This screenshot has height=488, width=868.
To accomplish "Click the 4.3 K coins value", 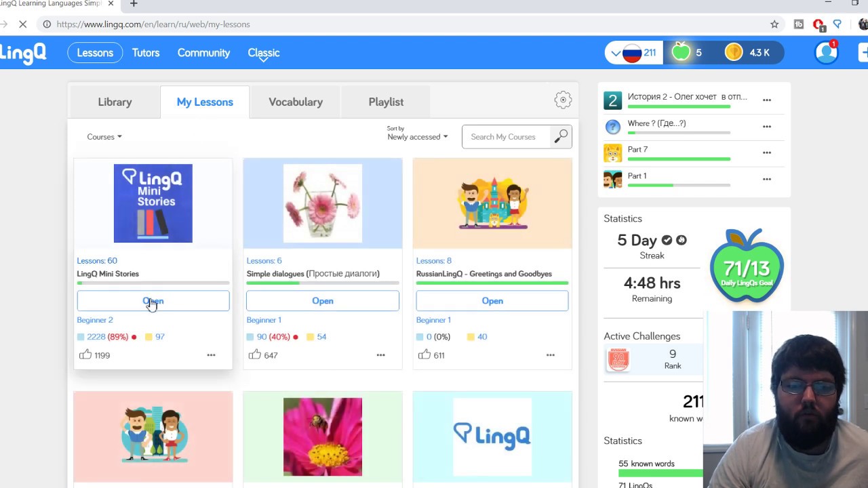I will click(x=759, y=52).
